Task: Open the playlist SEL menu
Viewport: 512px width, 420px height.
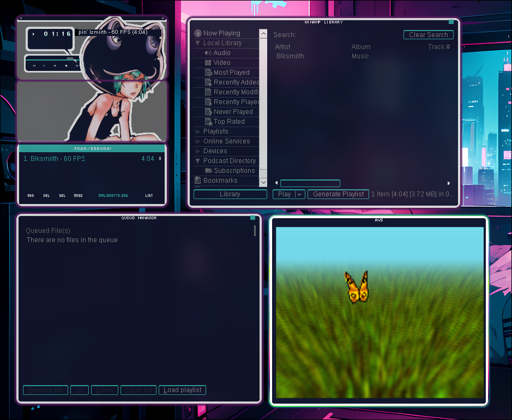Action: pos(62,196)
